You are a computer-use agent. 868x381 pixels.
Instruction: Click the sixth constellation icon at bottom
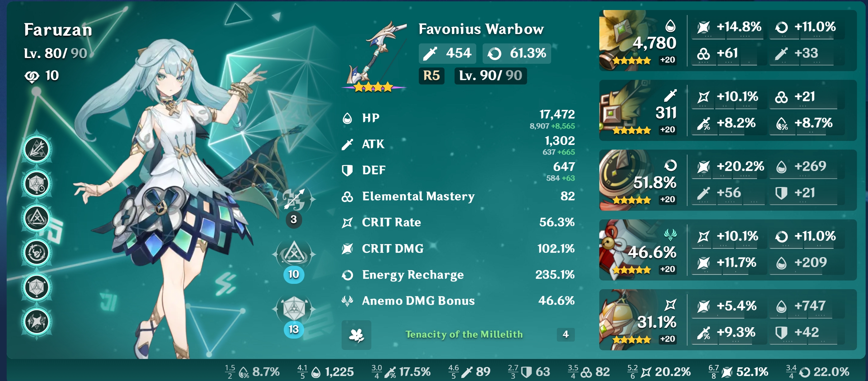pos(37,322)
